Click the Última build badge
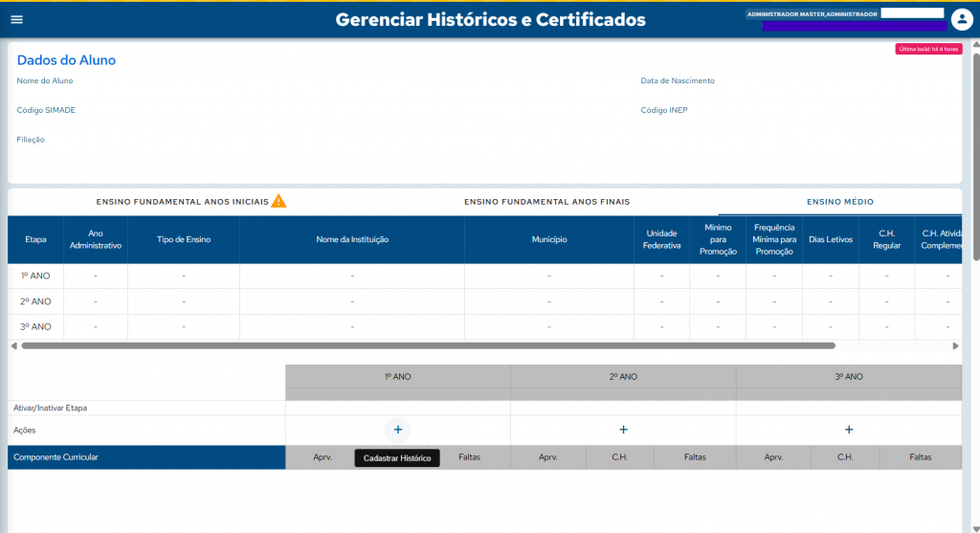Image resolution: width=980 pixels, height=533 pixels. click(927, 49)
